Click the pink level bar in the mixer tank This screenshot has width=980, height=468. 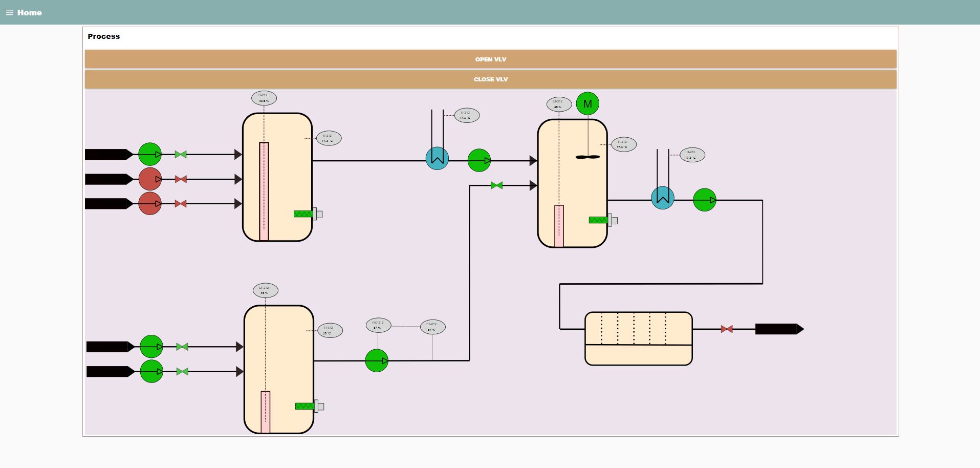click(x=559, y=226)
